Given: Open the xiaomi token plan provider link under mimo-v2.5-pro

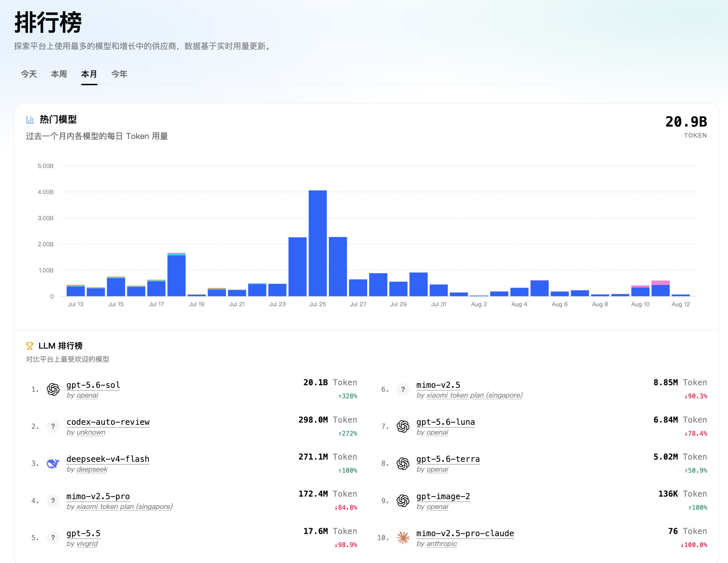Looking at the screenshot, I should [124, 506].
